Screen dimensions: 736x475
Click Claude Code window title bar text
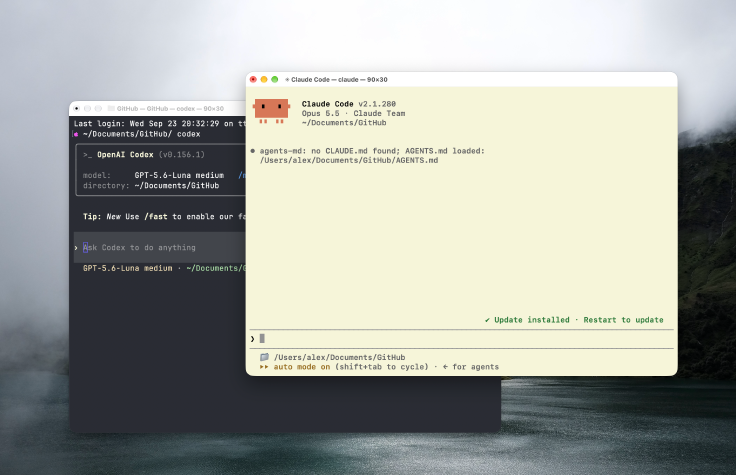coord(339,79)
